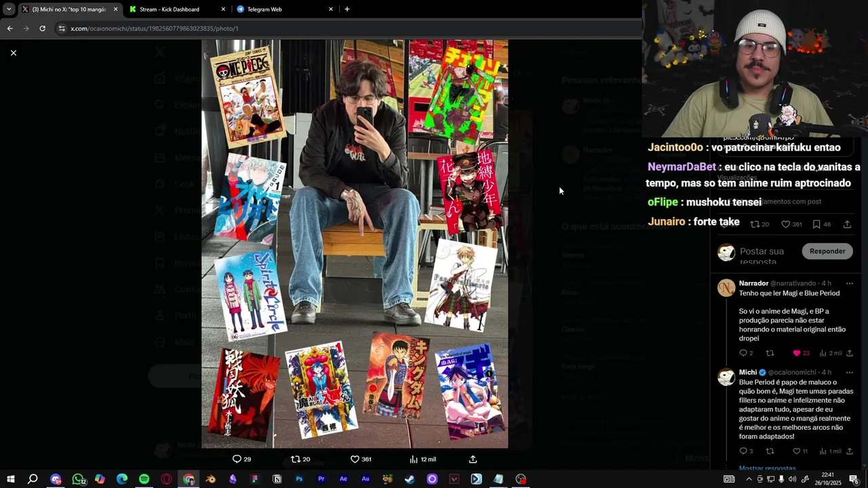The width and height of the screenshot is (868, 488).
Task: Repost Michi's reply
Action: 770,451
